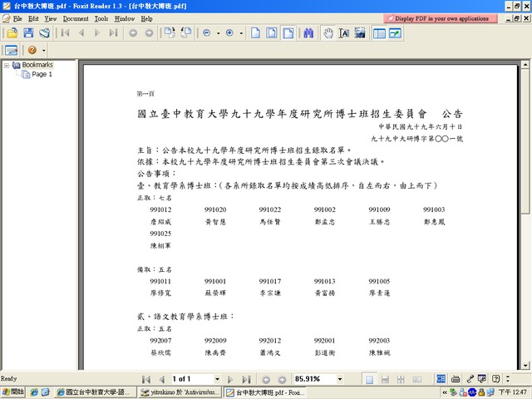The width and height of the screenshot is (532, 399).
Task: Open the 85.91% zoom level dropdown
Action: coord(341,379)
